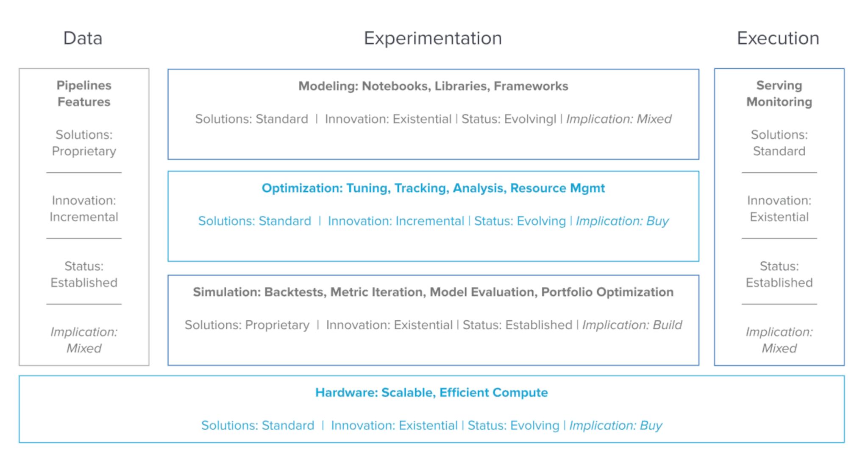Open the Optimization: Tuning, Tracking title link
The image size is (868, 456).
[x=433, y=188]
